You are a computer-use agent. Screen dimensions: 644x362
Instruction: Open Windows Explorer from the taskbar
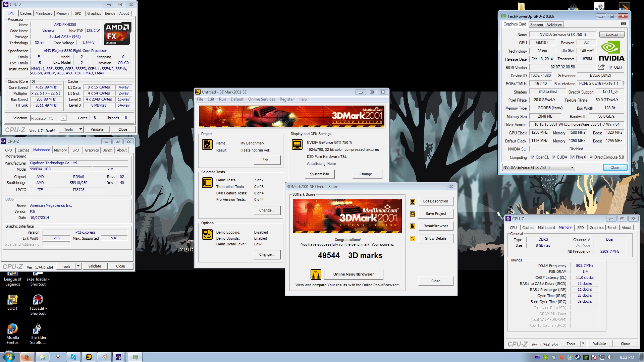(x=42, y=357)
